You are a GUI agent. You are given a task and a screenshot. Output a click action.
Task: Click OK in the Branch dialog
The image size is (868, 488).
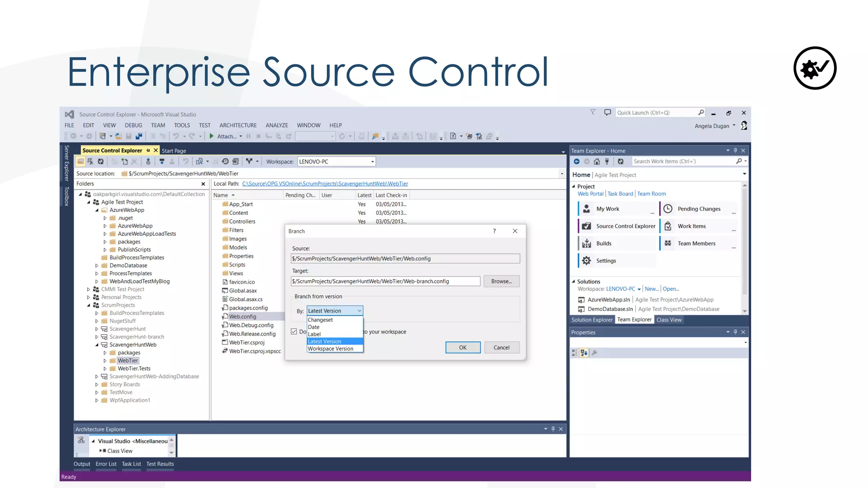click(x=463, y=347)
